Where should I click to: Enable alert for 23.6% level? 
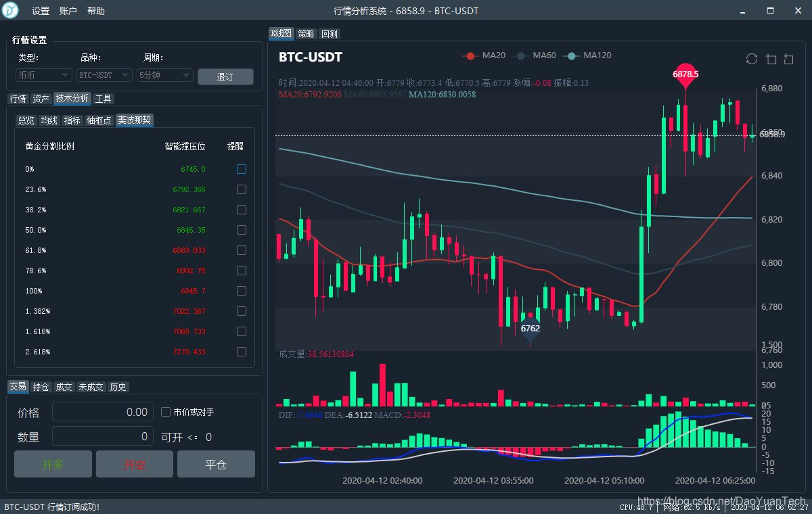pyautogui.click(x=242, y=189)
